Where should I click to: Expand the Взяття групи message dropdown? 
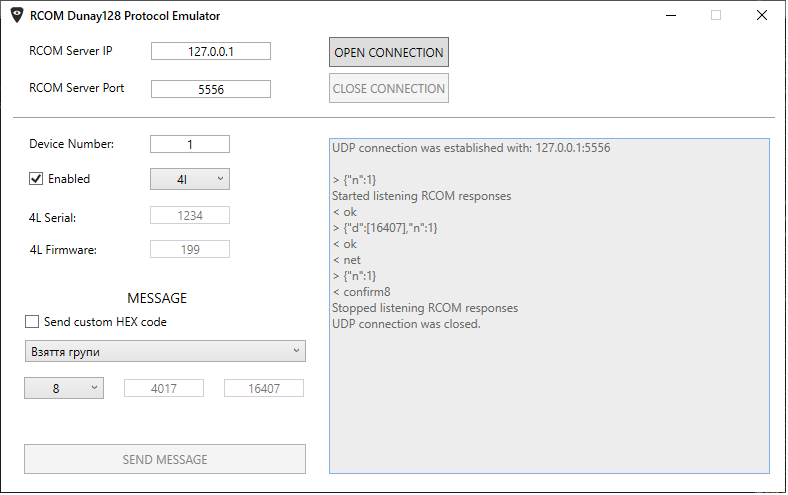165,351
